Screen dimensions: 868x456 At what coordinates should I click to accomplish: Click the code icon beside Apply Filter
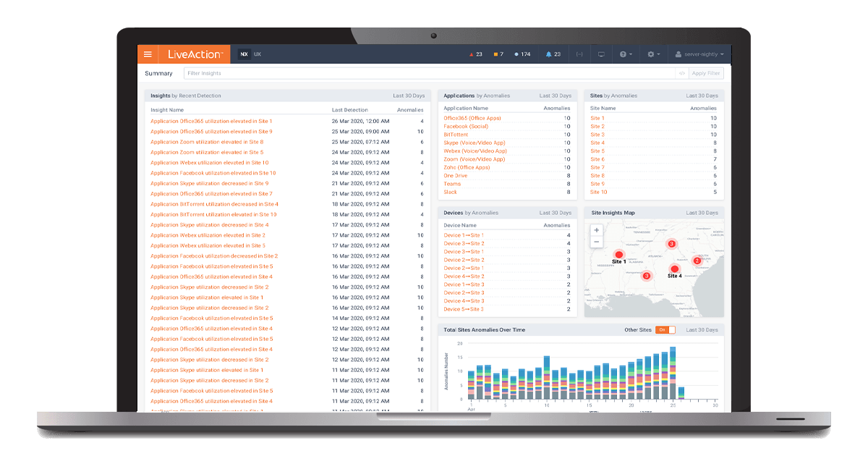pos(681,73)
